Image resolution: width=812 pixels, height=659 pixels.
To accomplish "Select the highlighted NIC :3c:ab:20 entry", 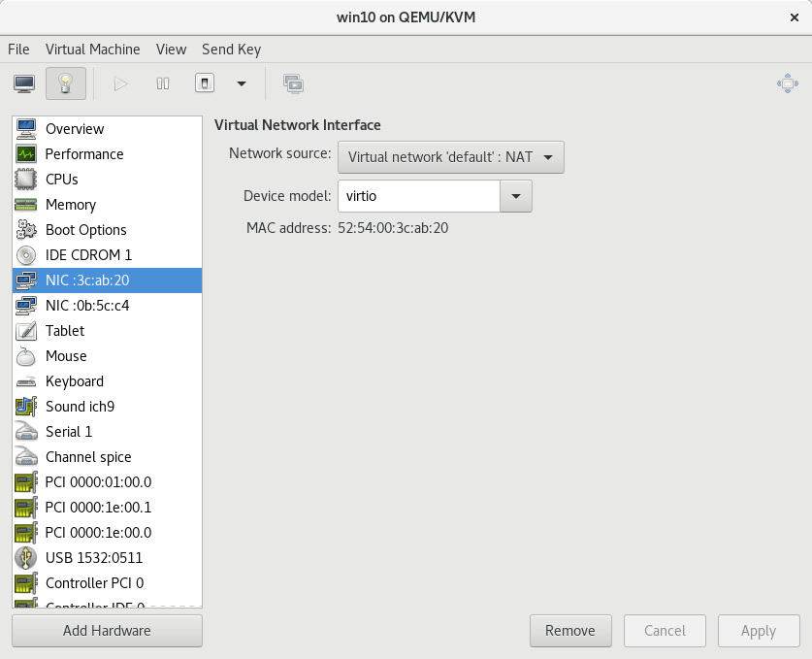I will click(107, 280).
